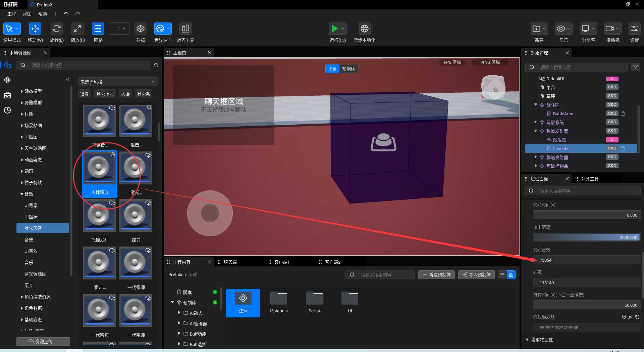Choose the 缩放(R) scale tool

77,29
